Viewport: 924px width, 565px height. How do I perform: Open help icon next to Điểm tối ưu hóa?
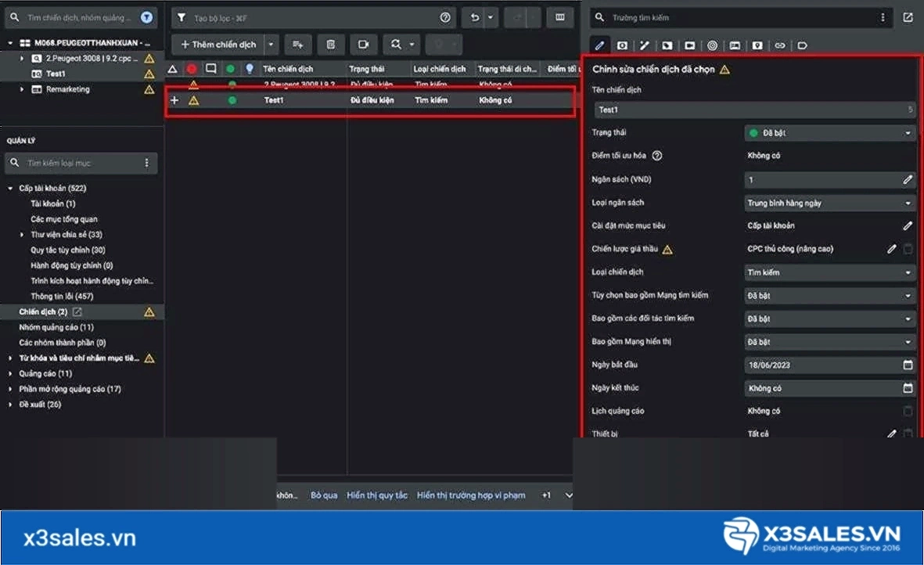pyautogui.click(x=657, y=156)
